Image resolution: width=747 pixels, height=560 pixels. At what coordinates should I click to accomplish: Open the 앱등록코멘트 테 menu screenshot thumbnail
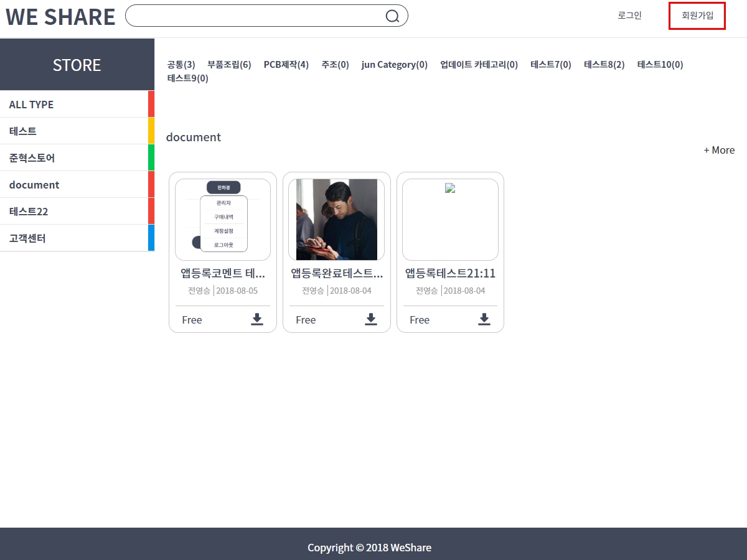pos(223,220)
